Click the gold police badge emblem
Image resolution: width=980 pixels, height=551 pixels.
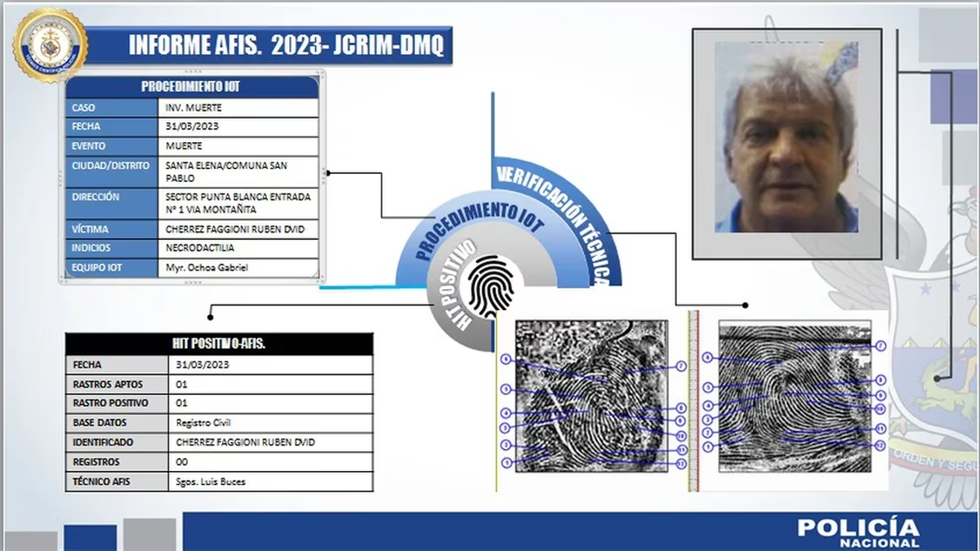51,45
